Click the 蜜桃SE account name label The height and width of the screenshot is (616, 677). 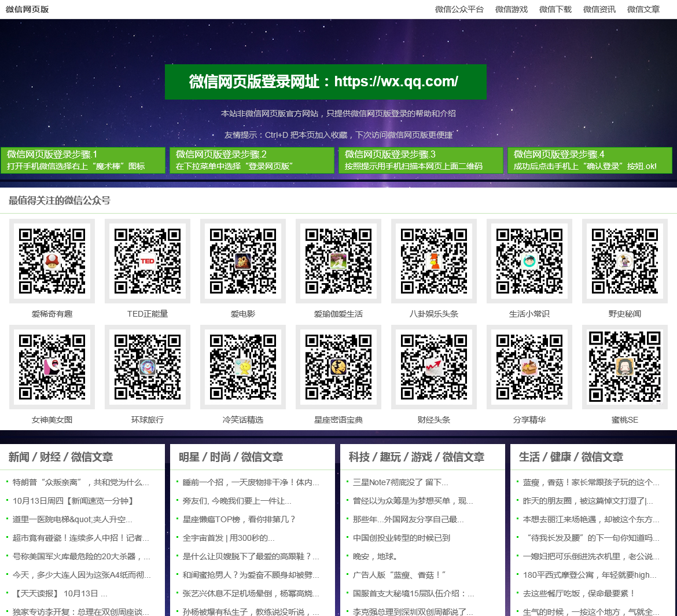click(624, 420)
